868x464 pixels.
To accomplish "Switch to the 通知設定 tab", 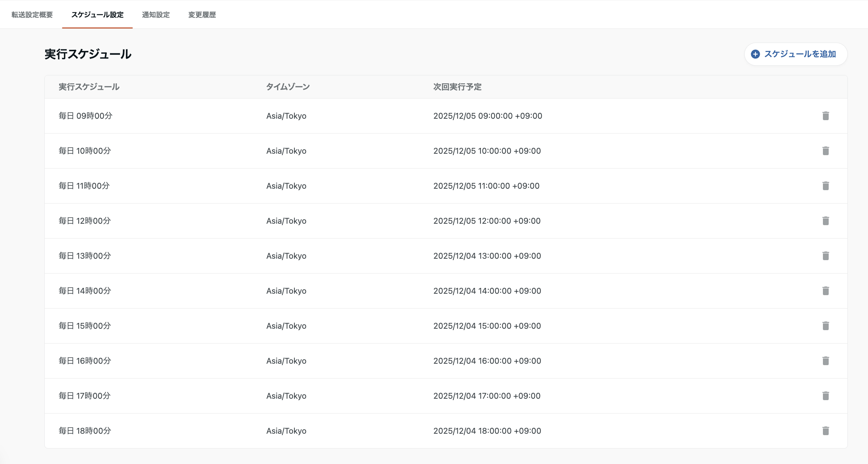I will click(156, 15).
